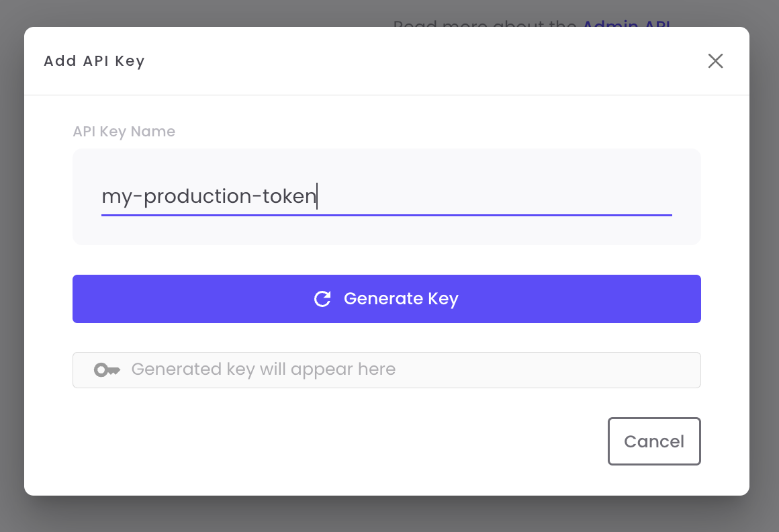The width and height of the screenshot is (779, 532).
Task: Click the circular refresh arrow icon
Action: tap(322, 299)
